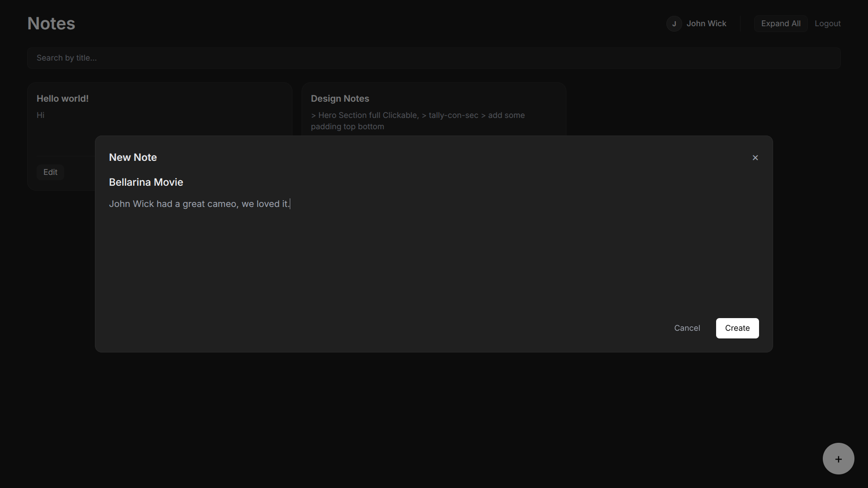Click the Bellarina Movie title field
Viewport: 868px width, 488px height.
tap(434, 182)
